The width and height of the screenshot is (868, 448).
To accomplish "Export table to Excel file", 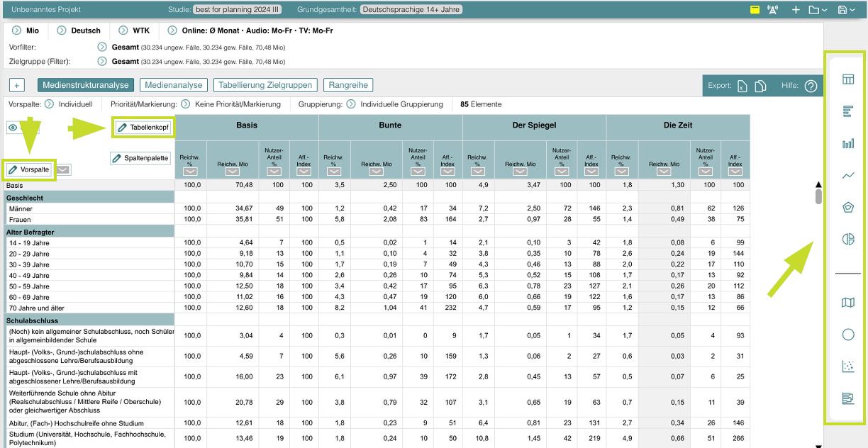I will click(x=741, y=86).
